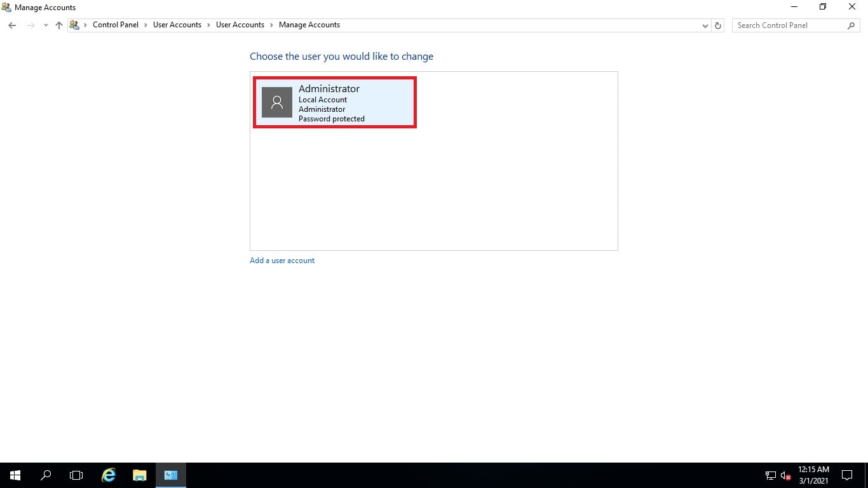Select Control Panel in the breadcrumb

pyautogui.click(x=116, y=25)
